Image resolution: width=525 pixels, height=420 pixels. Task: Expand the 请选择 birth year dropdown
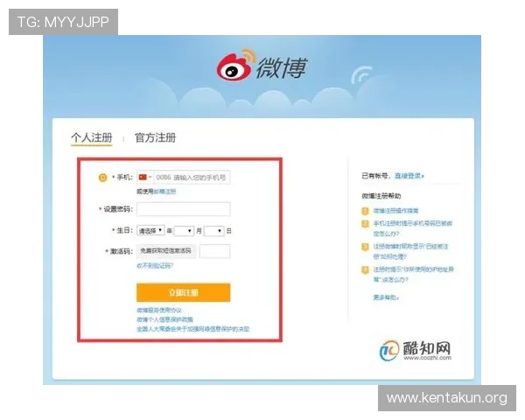coord(150,230)
